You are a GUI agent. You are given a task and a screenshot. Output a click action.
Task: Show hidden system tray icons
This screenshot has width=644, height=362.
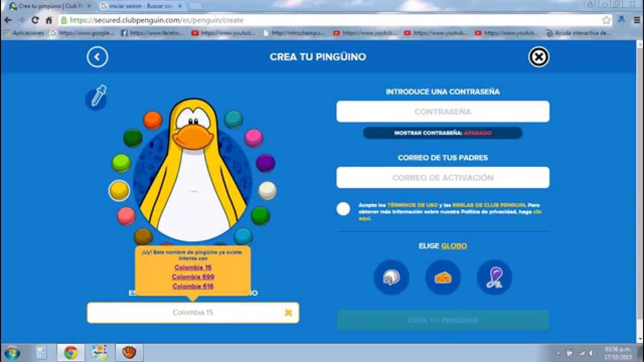tap(558, 353)
